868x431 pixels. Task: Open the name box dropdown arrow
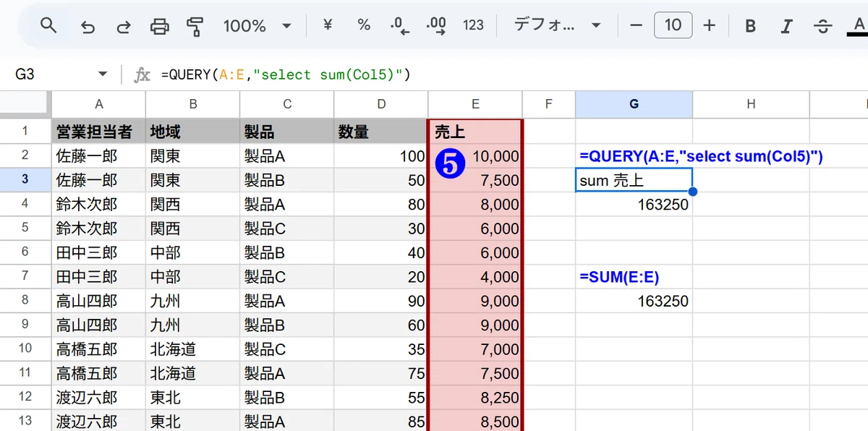103,74
